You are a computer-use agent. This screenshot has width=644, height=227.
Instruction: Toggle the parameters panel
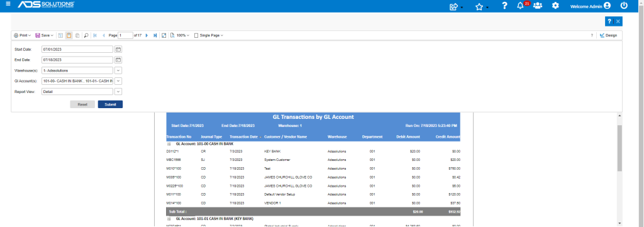coord(69,36)
